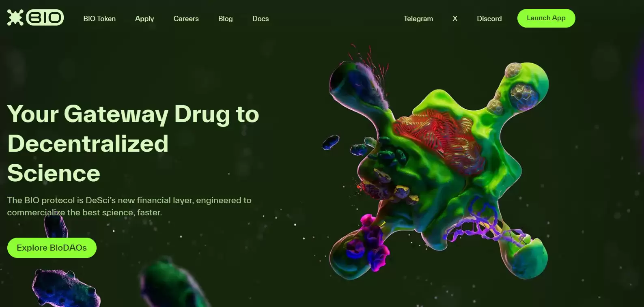The image size is (644, 307).
Task: Click the BIO logo icon
Action: pos(35,17)
